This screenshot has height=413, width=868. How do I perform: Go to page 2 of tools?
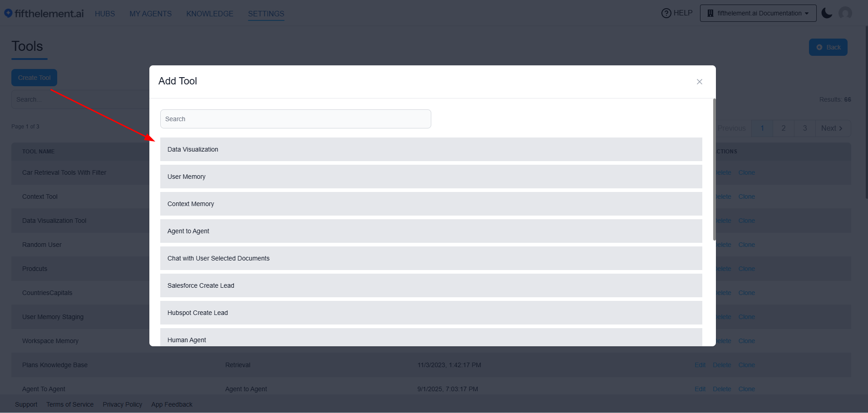click(784, 128)
